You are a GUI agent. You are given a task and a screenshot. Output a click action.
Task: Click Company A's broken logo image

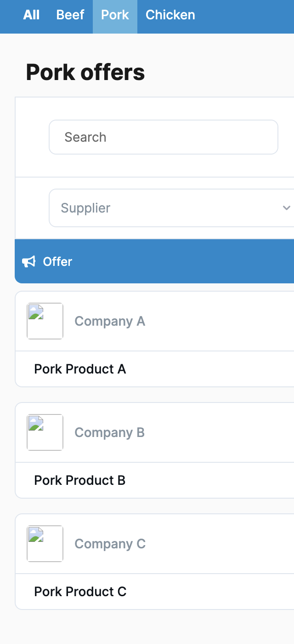[45, 321]
